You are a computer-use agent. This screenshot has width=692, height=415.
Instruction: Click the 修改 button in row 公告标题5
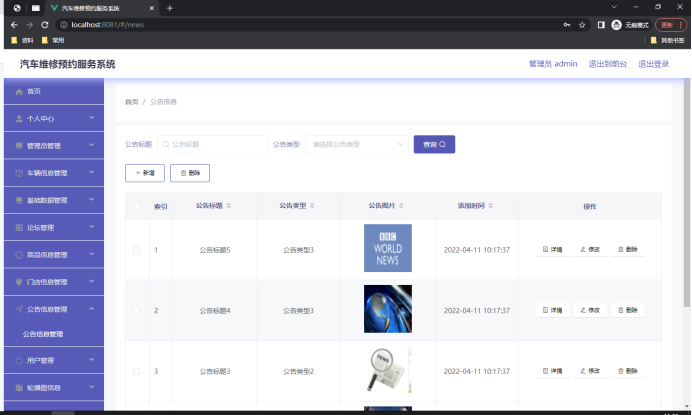tap(590, 249)
